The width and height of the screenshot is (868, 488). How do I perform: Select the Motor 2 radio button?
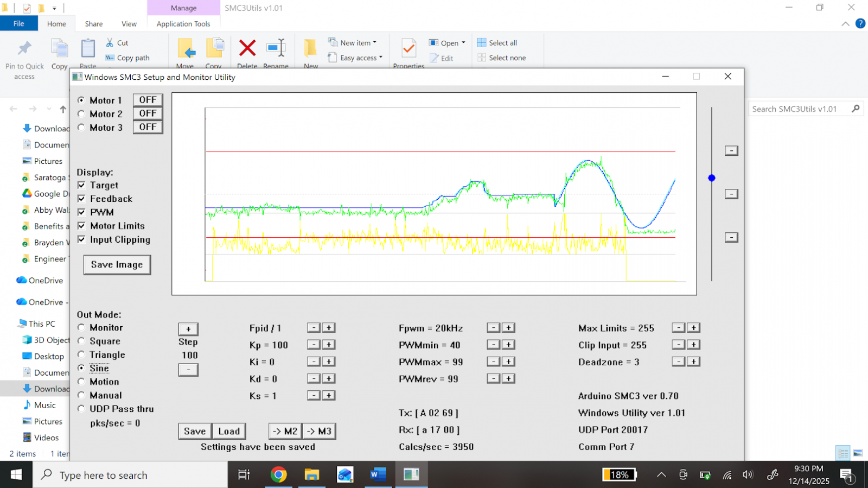(81, 114)
